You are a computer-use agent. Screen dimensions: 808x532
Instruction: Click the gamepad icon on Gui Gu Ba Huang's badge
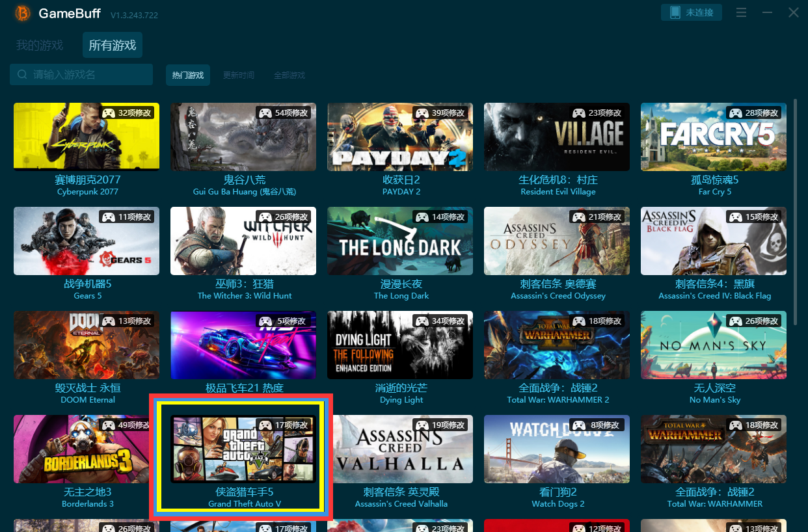[265, 113]
